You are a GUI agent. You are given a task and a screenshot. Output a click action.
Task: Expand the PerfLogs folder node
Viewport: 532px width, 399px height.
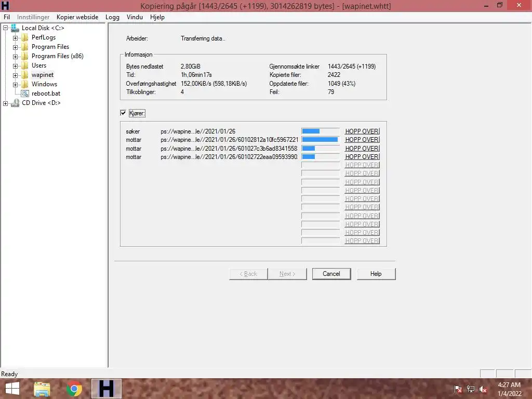coord(15,38)
